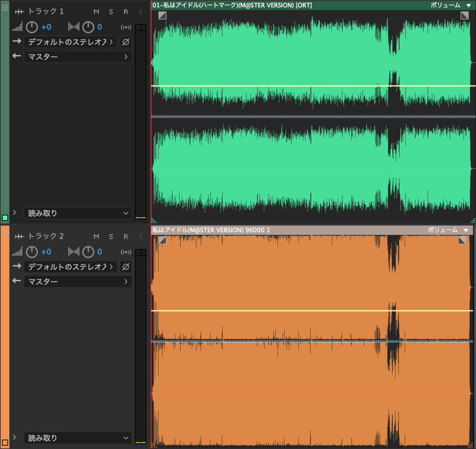Invert polarity on Track 1 input
Screen dimensions: 476x449
pyautogui.click(x=126, y=42)
